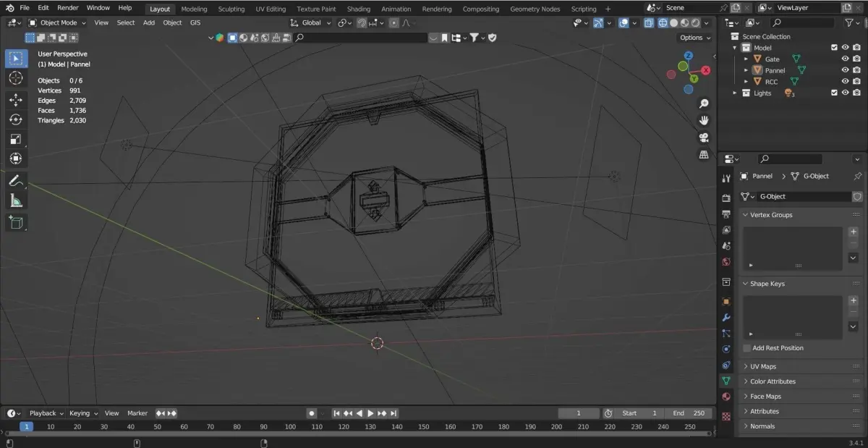Open the Modifiers wrench tab

coord(726,317)
